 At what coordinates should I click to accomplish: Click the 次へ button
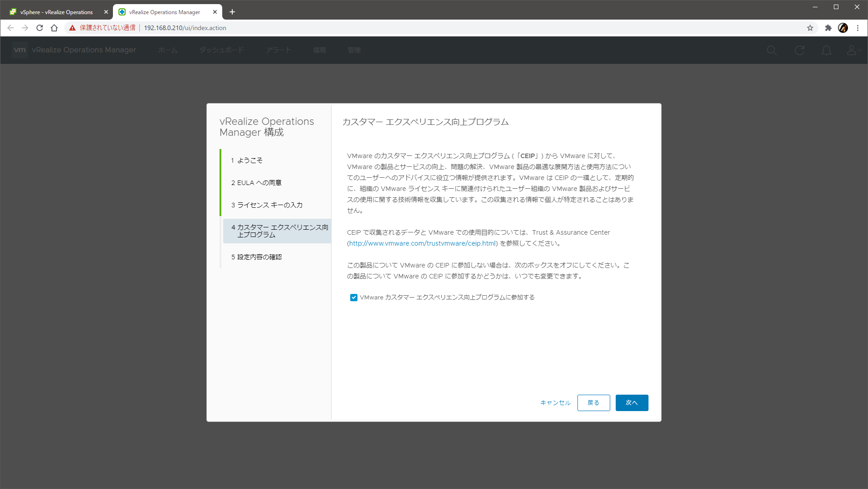[632, 403]
